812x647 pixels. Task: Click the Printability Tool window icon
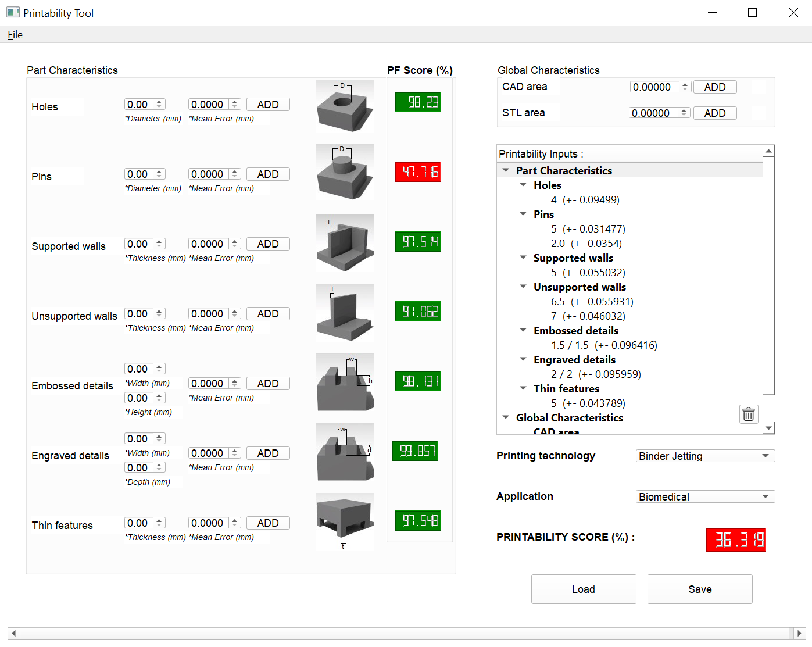click(13, 13)
